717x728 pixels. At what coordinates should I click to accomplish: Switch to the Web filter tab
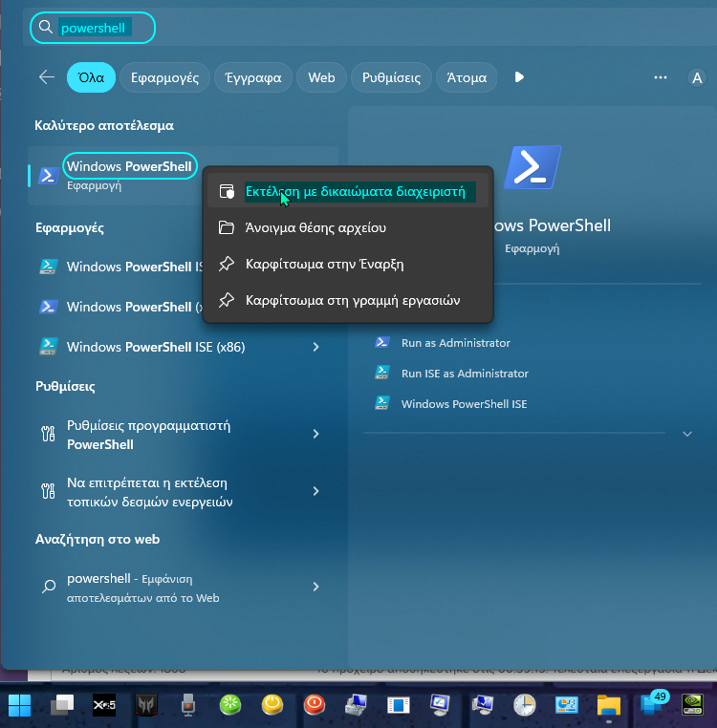tap(321, 77)
